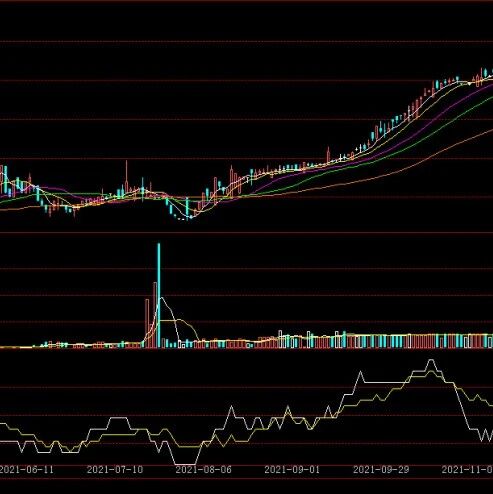The width and height of the screenshot is (493, 494).
Task: Select the flat bottom of the white oscillator line
Action: pyautogui.click(x=185, y=464)
